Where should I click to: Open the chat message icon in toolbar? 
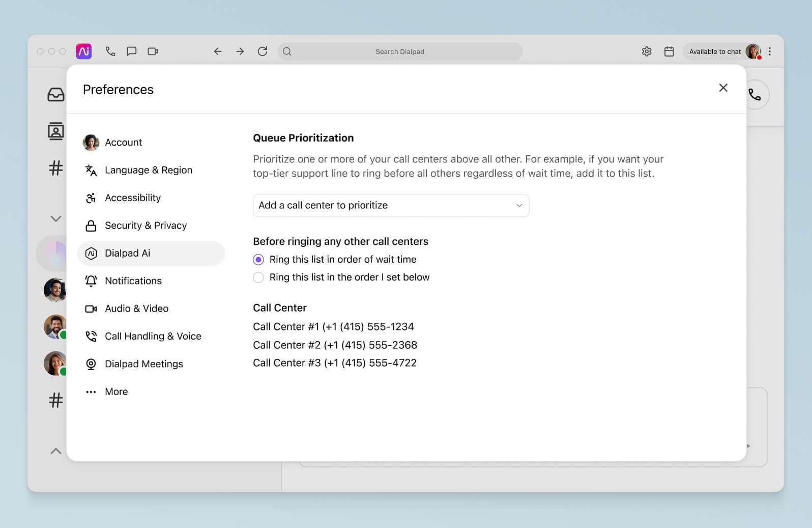pyautogui.click(x=132, y=51)
